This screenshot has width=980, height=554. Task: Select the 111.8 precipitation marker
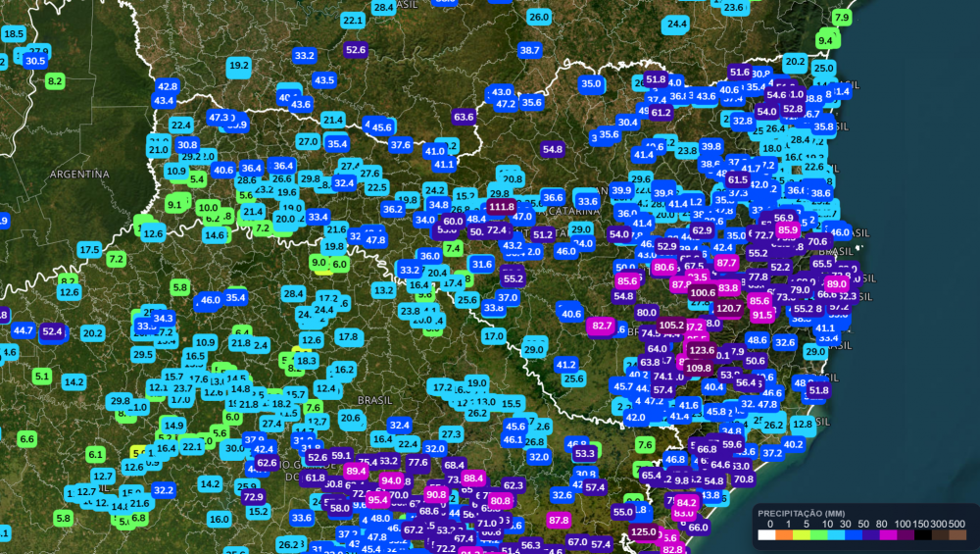(501, 207)
